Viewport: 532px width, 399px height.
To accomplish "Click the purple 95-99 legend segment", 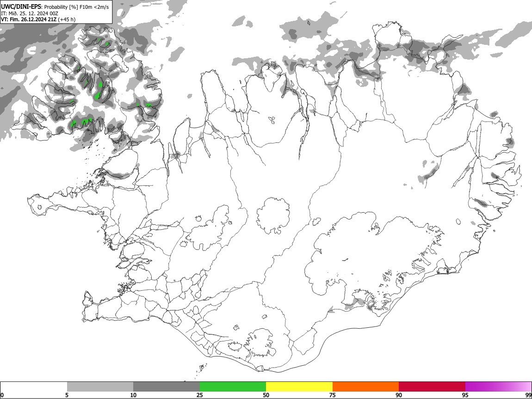I will (x=498, y=387).
